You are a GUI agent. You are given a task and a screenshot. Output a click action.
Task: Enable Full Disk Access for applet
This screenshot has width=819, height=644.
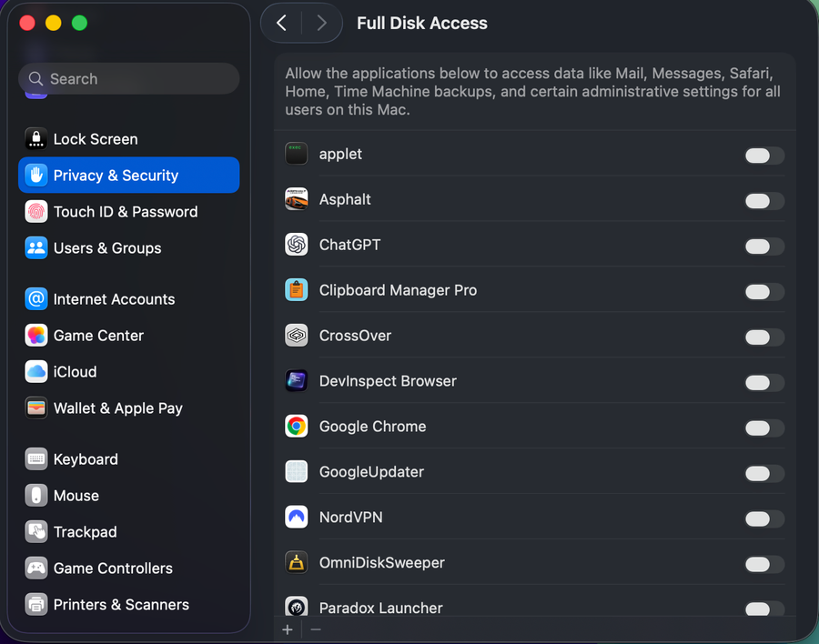tap(764, 156)
